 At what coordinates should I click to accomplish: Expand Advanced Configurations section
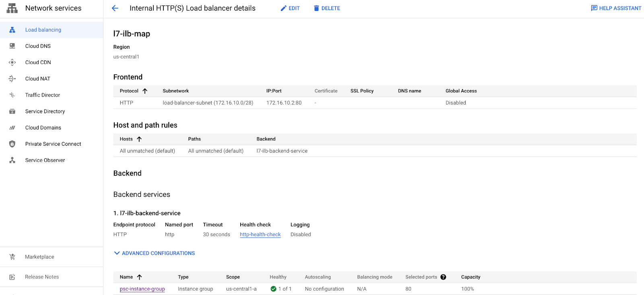coord(154,253)
